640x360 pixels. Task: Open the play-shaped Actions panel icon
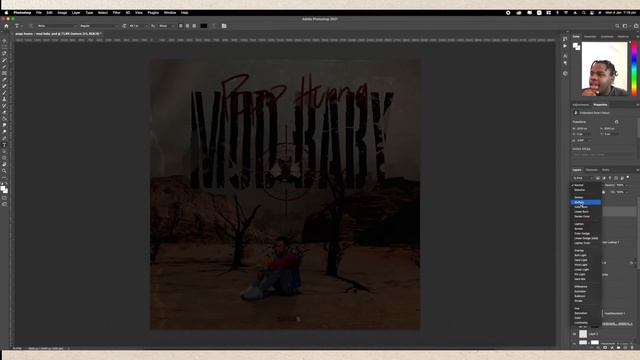click(x=565, y=46)
